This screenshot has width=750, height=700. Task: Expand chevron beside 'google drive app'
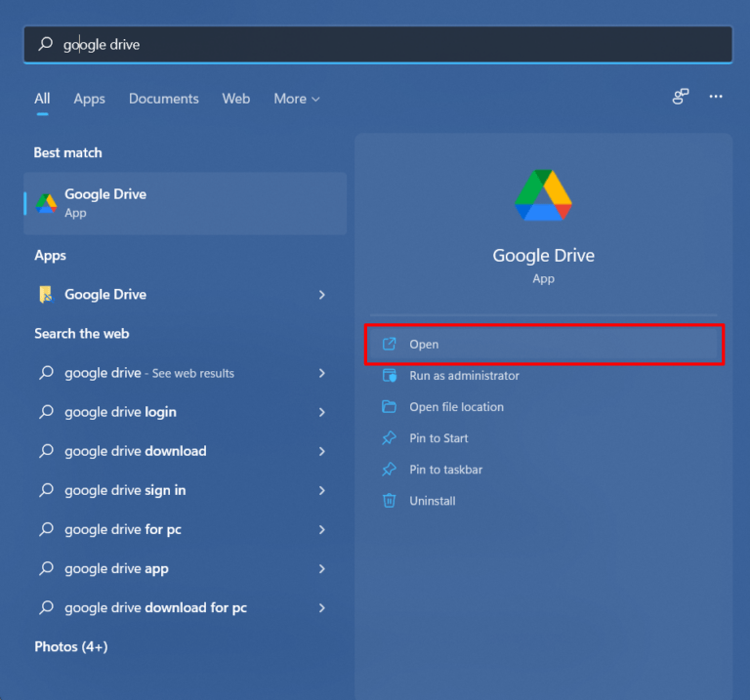pyautogui.click(x=322, y=569)
